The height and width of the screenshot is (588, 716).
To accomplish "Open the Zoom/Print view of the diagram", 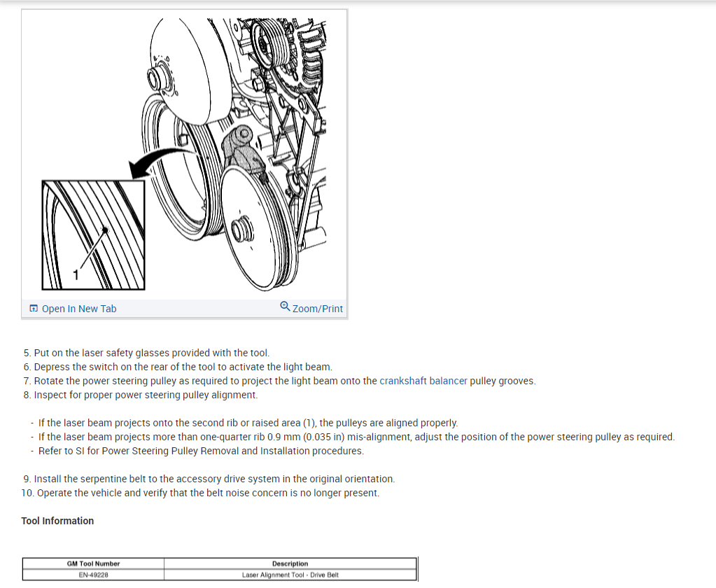I will point(317,309).
